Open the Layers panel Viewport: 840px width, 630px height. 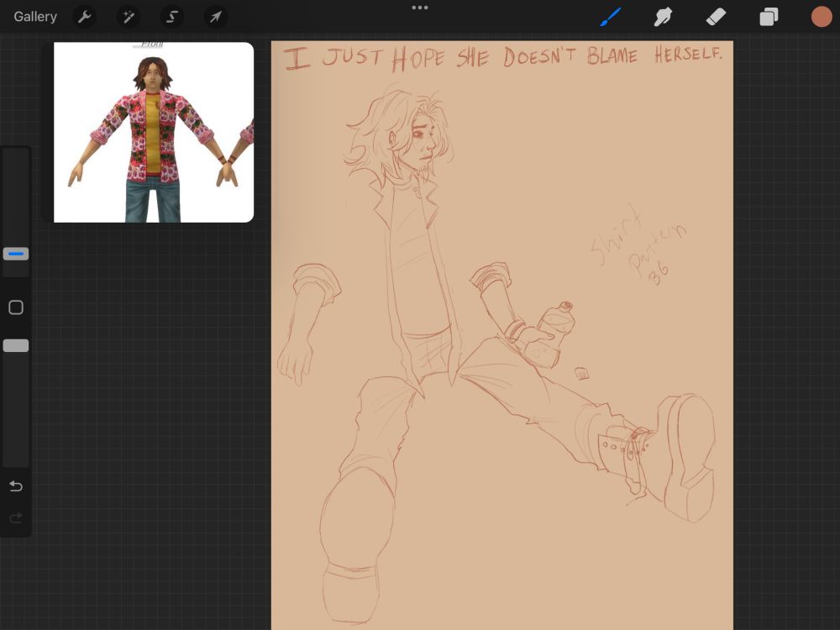769,17
